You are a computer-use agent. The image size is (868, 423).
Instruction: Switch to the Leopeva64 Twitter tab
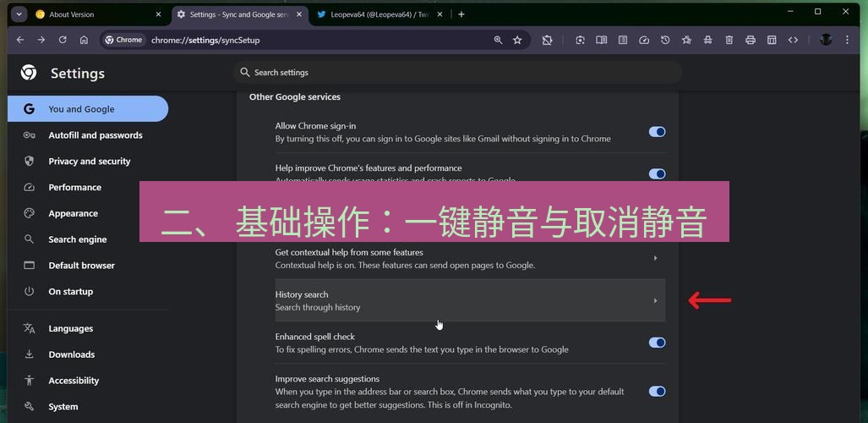point(379,14)
